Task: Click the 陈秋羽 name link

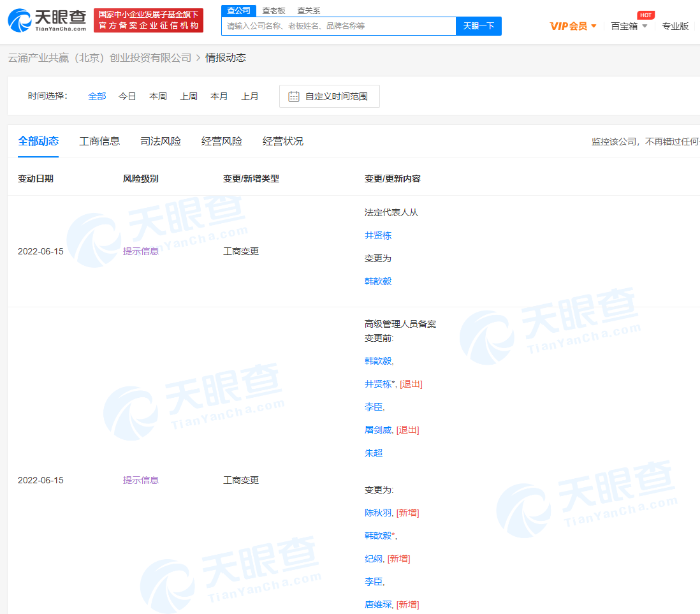Action: point(378,513)
